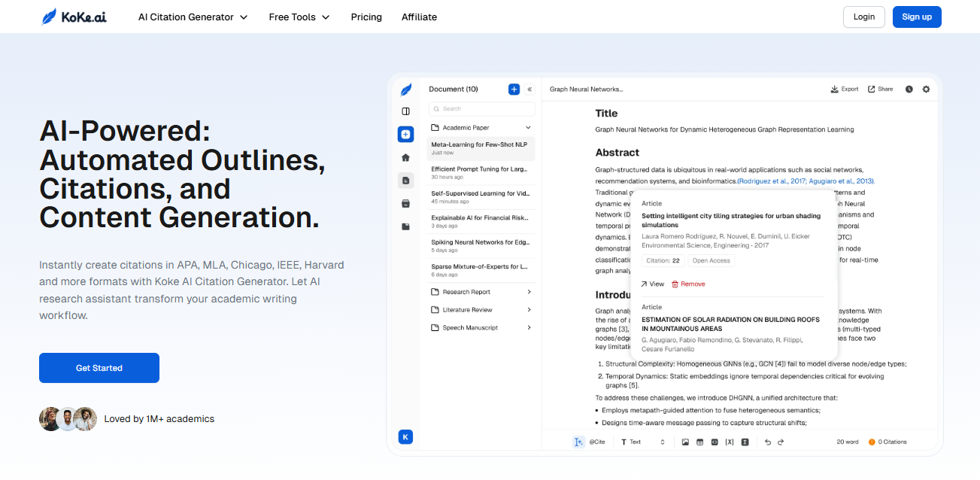Viewport: 980px width, 480px height.
Task: Insert a code block using the code icon
Action: pyautogui.click(x=715, y=442)
